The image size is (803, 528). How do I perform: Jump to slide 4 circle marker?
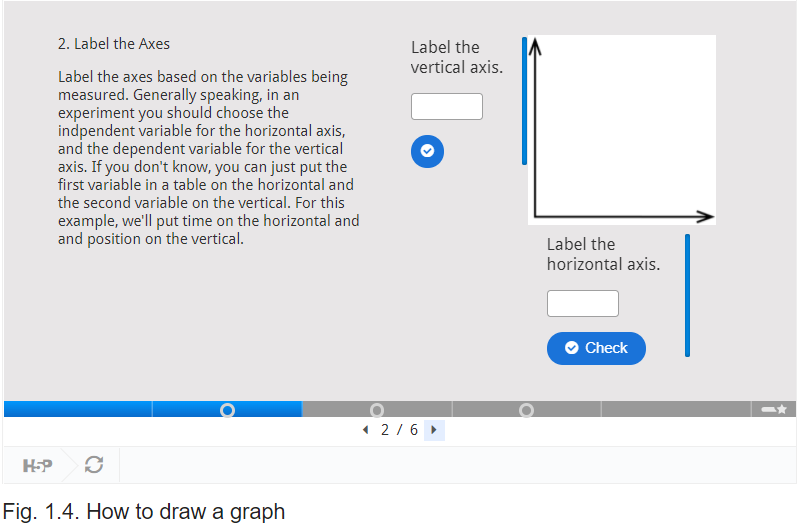coord(526,410)
